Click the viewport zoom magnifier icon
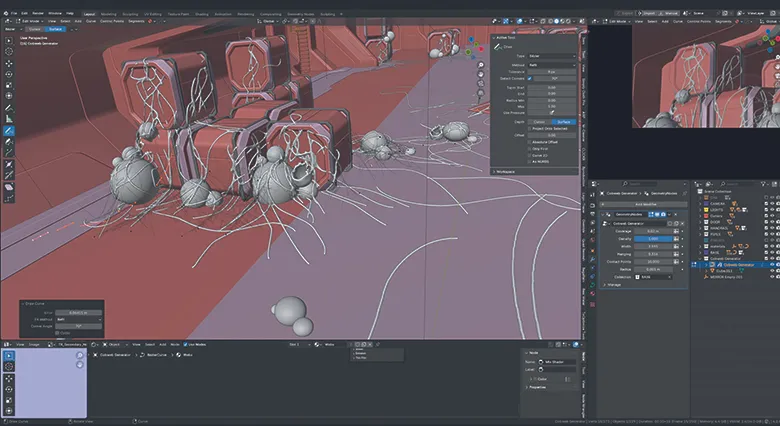 [x=481, y=65]
